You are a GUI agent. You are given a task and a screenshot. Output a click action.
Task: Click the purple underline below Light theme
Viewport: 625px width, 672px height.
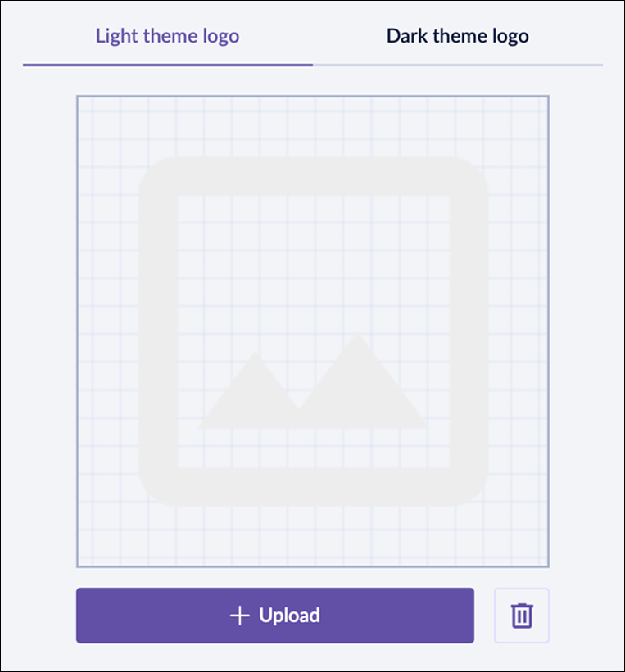167,64
